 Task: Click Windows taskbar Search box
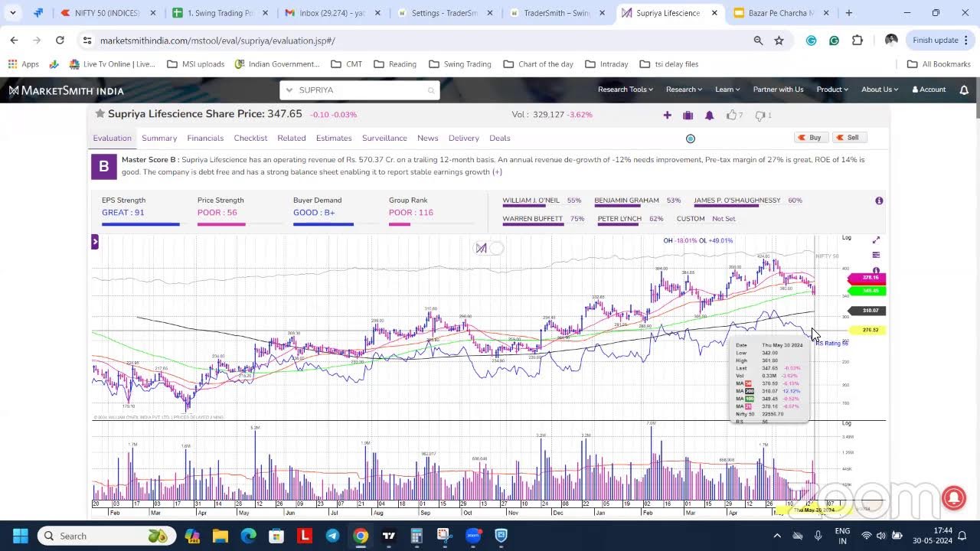[106, 536]
